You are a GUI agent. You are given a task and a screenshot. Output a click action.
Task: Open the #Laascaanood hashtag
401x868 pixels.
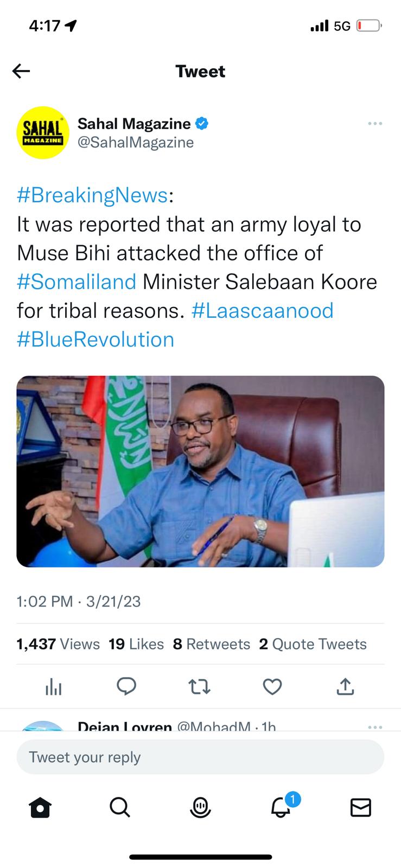[x=263, y=311]
